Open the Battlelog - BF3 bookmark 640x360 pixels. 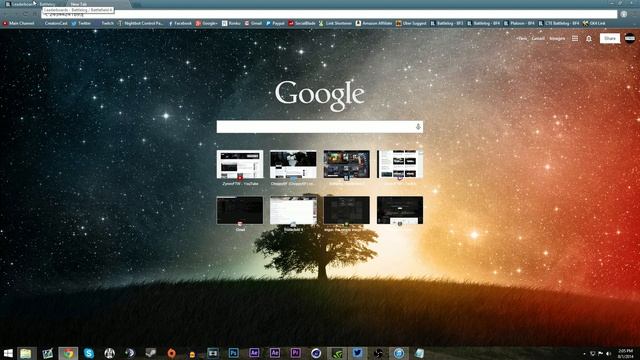point(447,24)
